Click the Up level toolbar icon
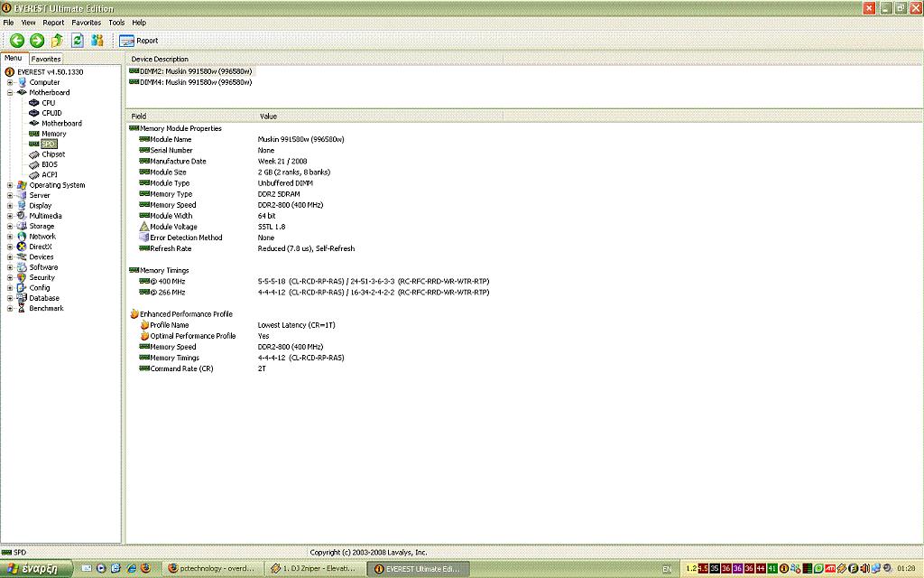The image size is (924, 578). 57,40
